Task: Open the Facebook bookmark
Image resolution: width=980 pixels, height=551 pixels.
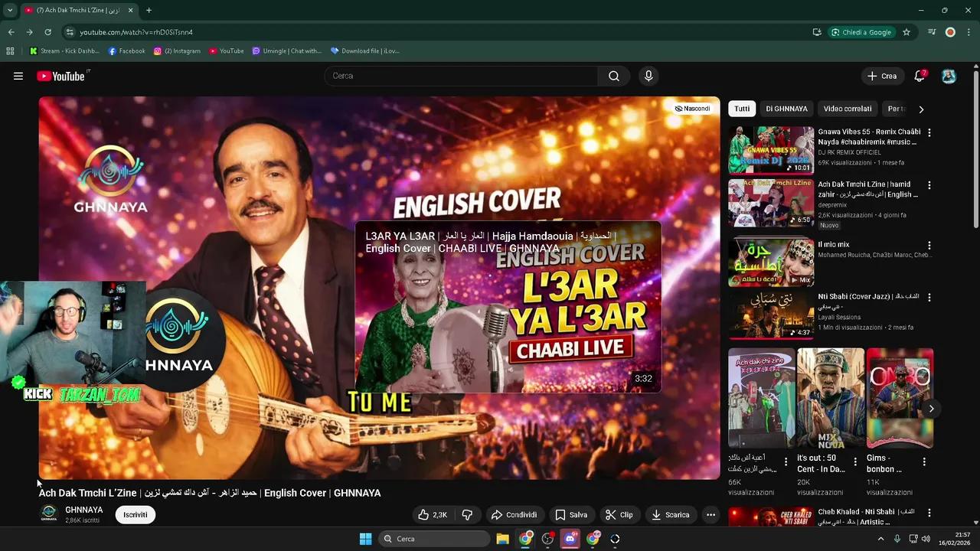Action: coord(127,51)
